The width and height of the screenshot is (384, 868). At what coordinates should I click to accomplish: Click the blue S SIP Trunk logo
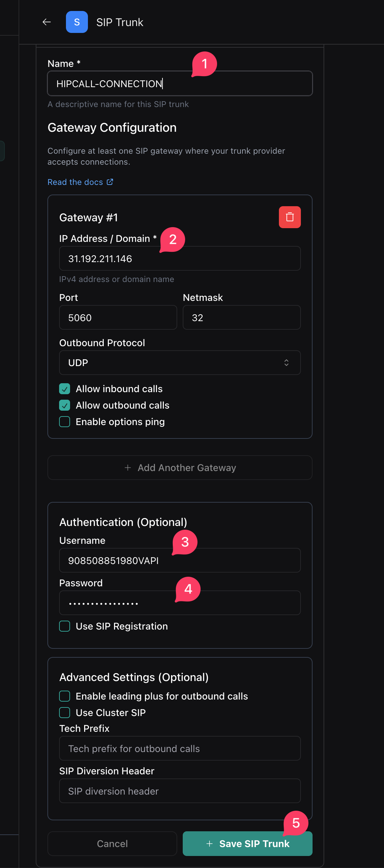point(77,22)
